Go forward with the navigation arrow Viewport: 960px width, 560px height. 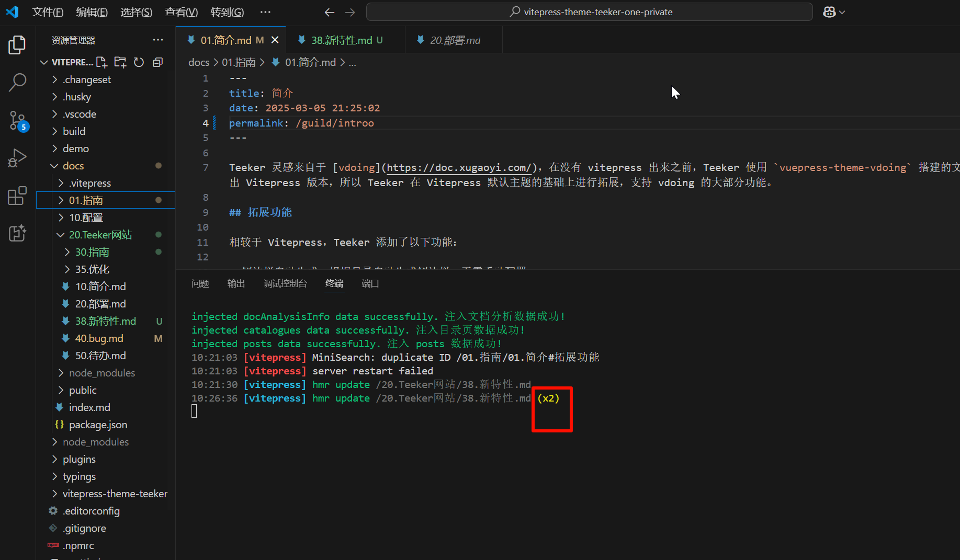pyautogui.click(x=350, y=12)
